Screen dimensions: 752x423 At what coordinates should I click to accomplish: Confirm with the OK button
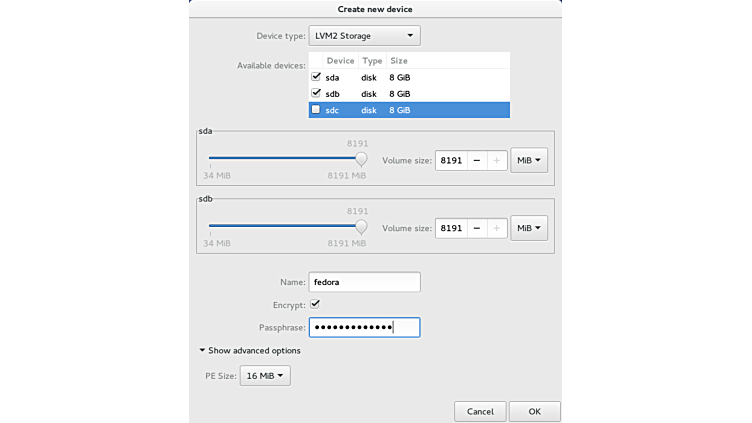click(534, 411)
